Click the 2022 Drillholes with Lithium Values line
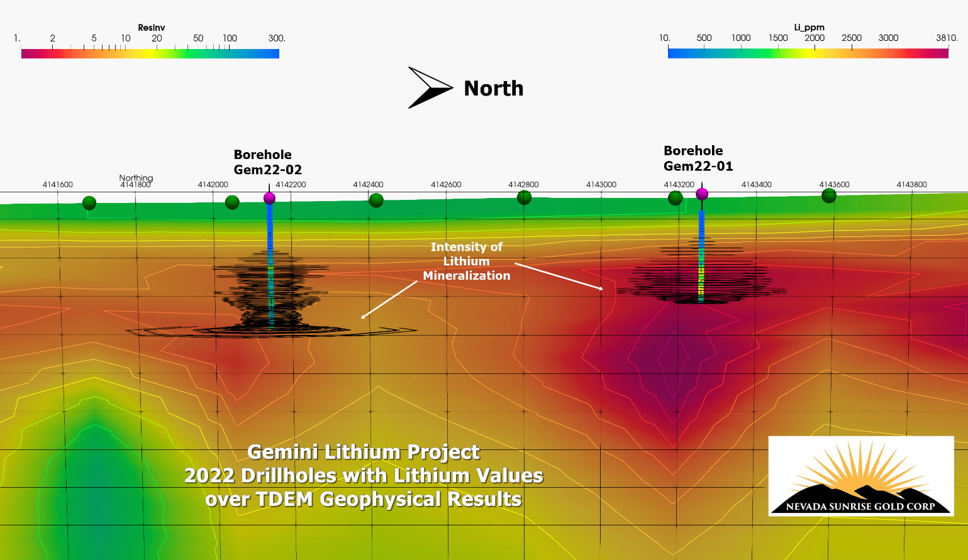This screenshot has height=560, width=968. (x=364, y=476)
